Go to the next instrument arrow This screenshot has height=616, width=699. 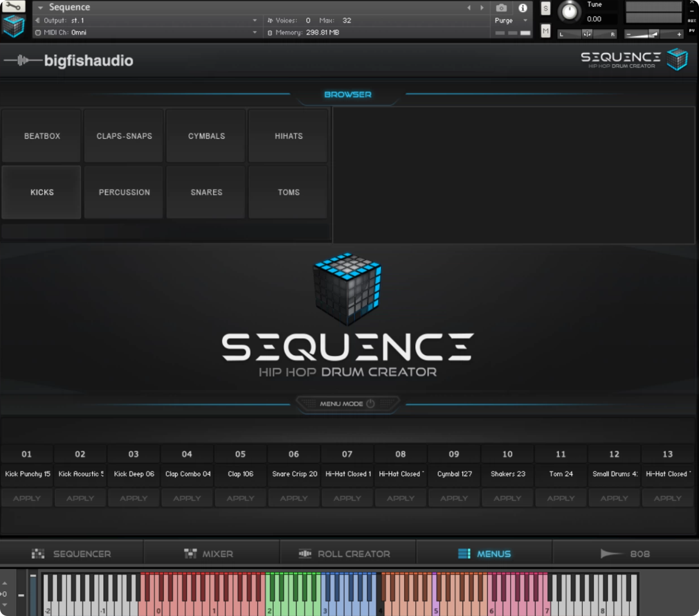(x=481, y=8)
